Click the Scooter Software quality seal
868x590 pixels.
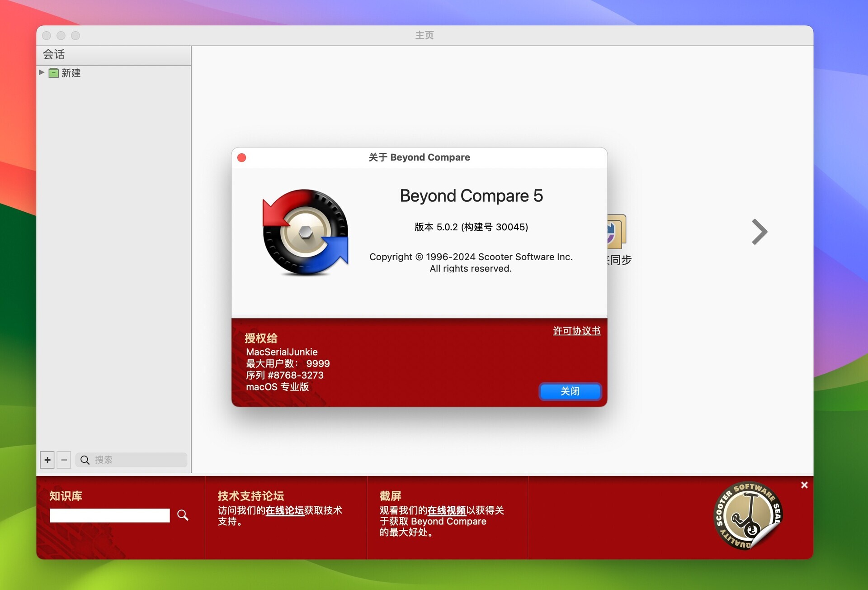(748, 515)
